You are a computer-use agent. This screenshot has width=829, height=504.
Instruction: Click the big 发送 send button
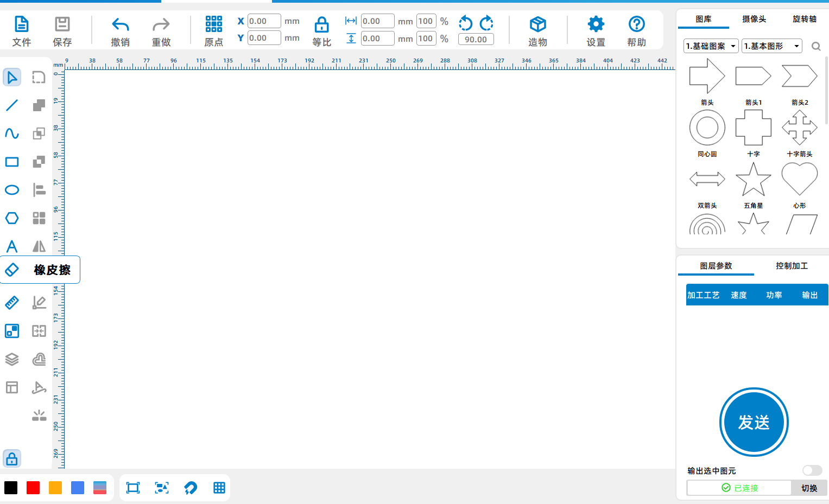tap(754, 422)
